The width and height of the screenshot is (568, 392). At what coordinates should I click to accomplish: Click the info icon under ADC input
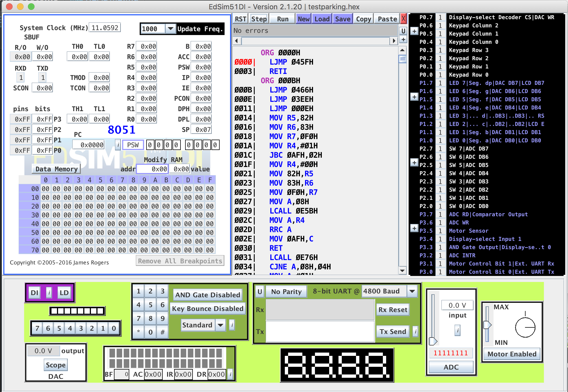[x=457, y=330]
